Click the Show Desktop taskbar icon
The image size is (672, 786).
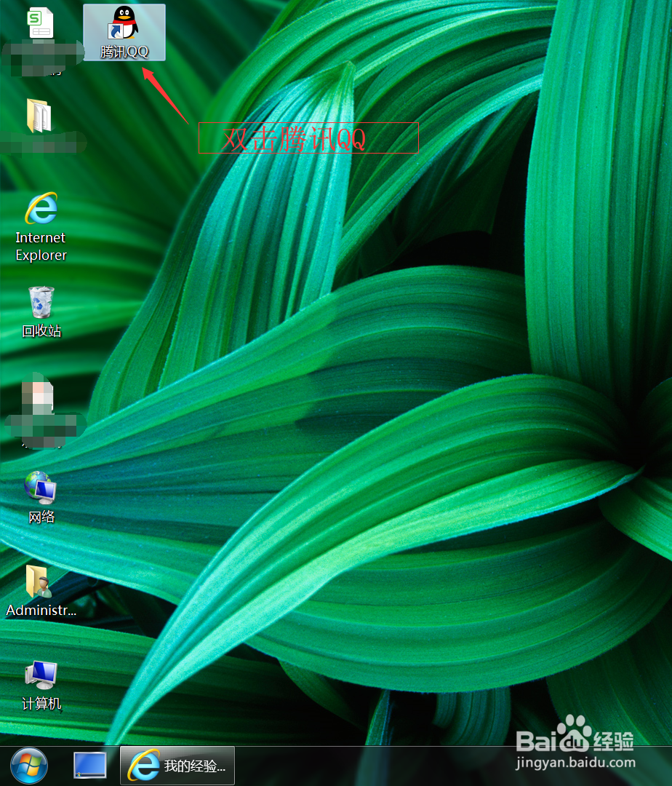click(89, 766)
